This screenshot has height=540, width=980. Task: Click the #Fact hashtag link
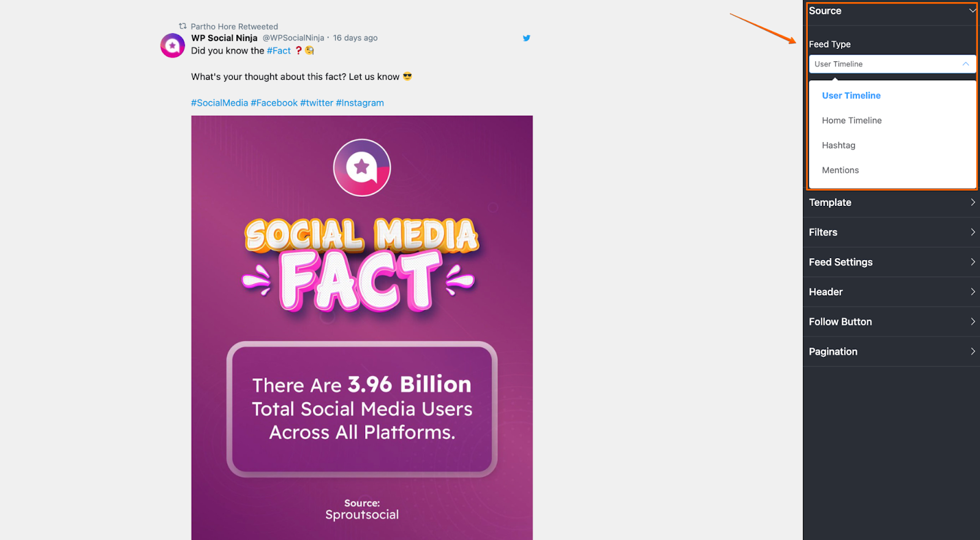279,51
